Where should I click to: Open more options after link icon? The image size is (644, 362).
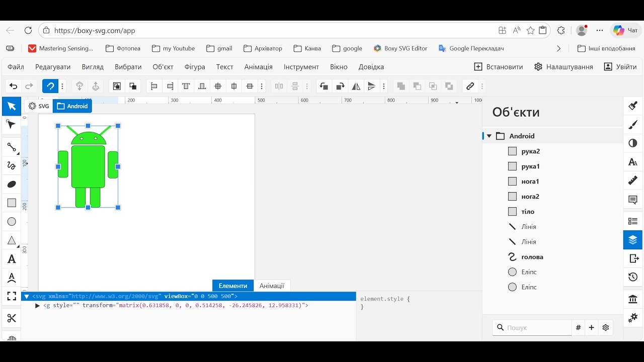point(482,86)
